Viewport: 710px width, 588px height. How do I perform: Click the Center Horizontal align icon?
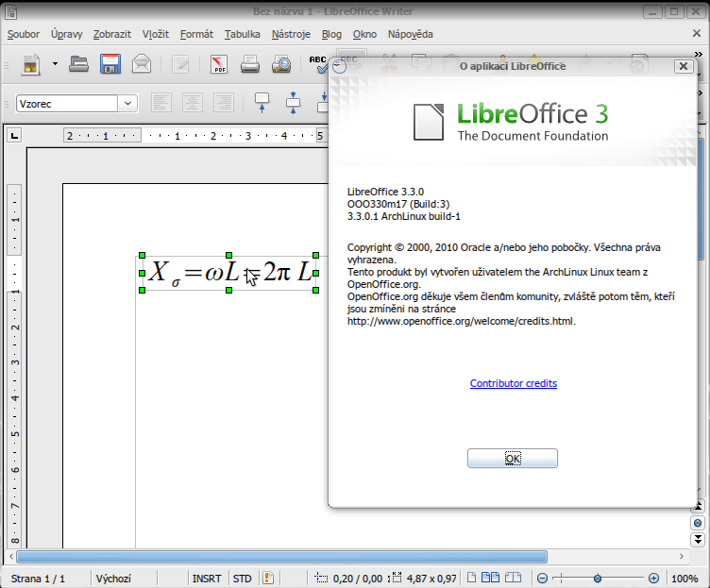193,103
